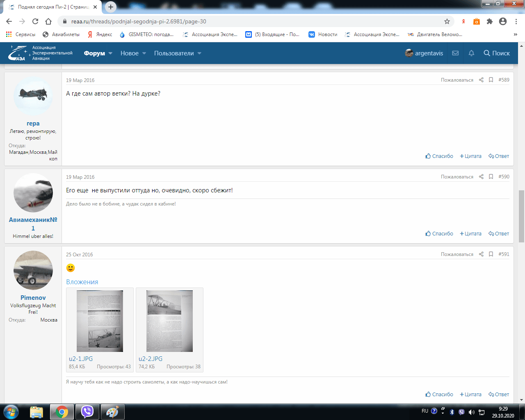Open the Chrome extensions puzzle icon
Image resolution: width=525 pixels, height=420 pixels.
490,21
